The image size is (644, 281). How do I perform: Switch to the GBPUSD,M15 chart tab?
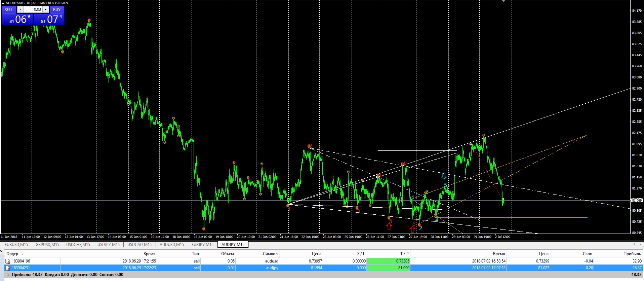[47, 245]
